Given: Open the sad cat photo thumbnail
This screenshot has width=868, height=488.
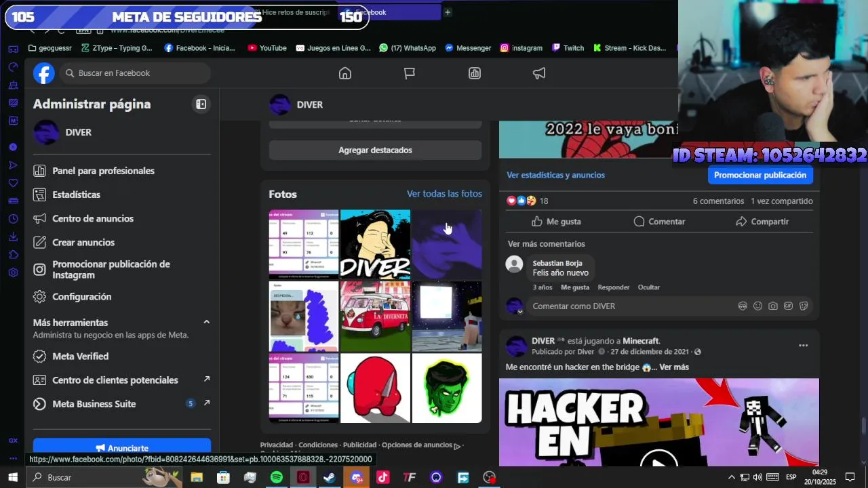Looking at the screenshot, I should click(304, 317).
